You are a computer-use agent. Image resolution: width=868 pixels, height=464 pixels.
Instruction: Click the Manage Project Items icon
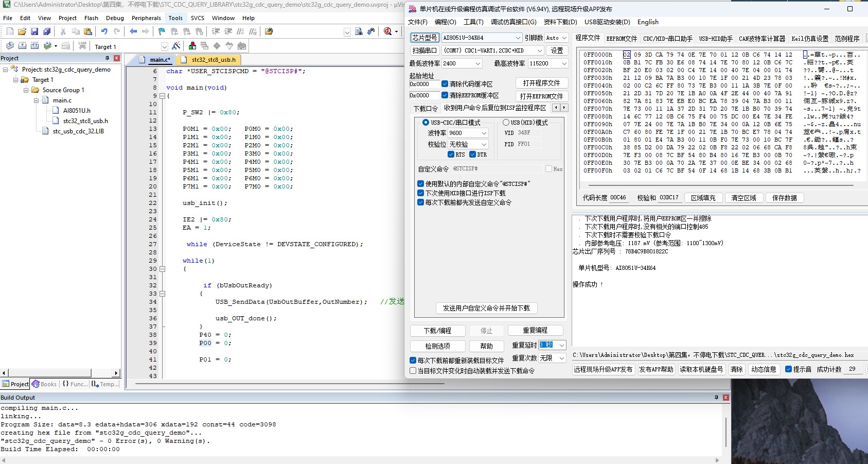(192, 46)
